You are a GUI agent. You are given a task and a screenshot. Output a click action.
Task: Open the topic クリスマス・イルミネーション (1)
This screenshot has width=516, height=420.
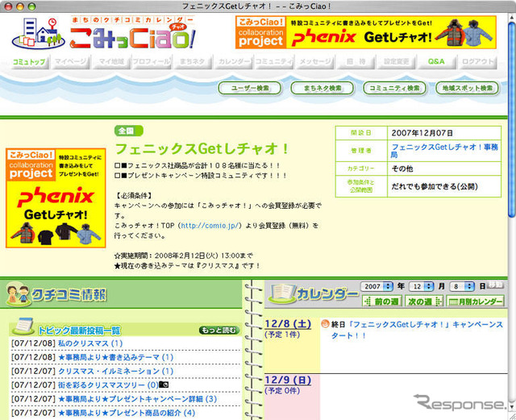coord(116,372)
